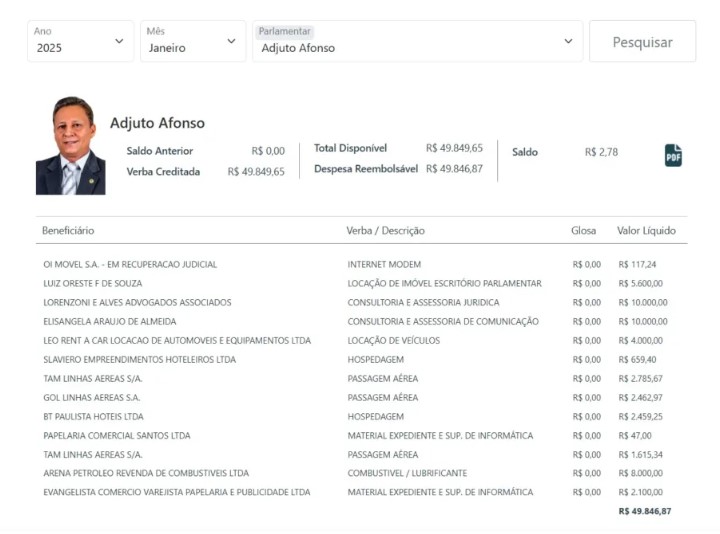Click ARENA PETROLEO REVENDA DE COMBUSTIVEIS entry
This screenshot has width=720, height=534.
[146, 473]
